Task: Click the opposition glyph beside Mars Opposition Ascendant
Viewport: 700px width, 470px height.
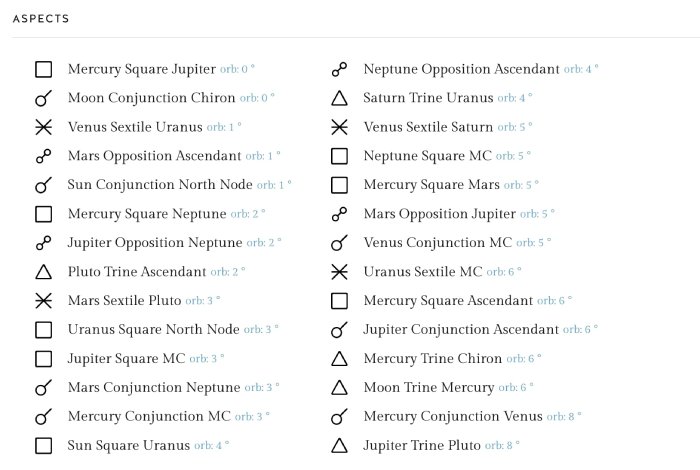Action: point(43,156)
